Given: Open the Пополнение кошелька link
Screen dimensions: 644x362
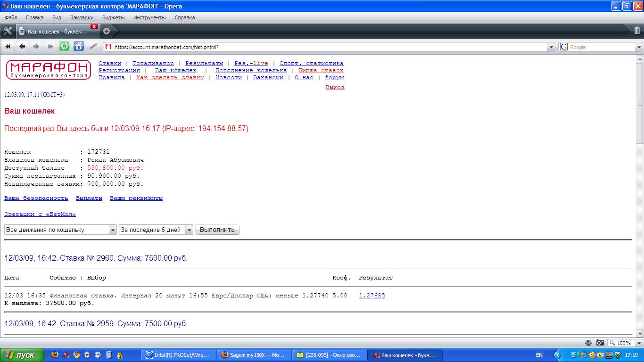Looking at the screenshot, I should pyautogui.click(x=251, y=70).
